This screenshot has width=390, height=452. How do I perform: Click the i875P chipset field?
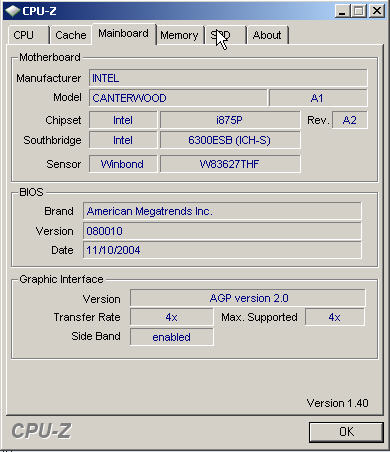point(230,120)
